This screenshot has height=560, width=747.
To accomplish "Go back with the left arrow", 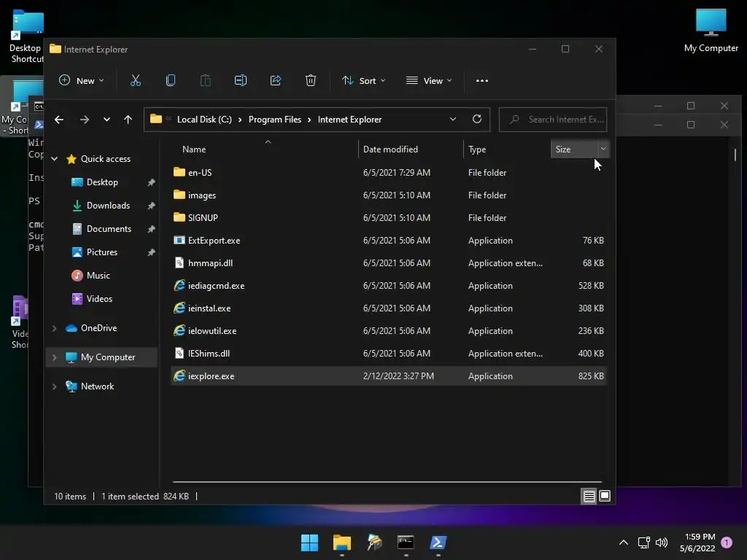I will 59,120.
